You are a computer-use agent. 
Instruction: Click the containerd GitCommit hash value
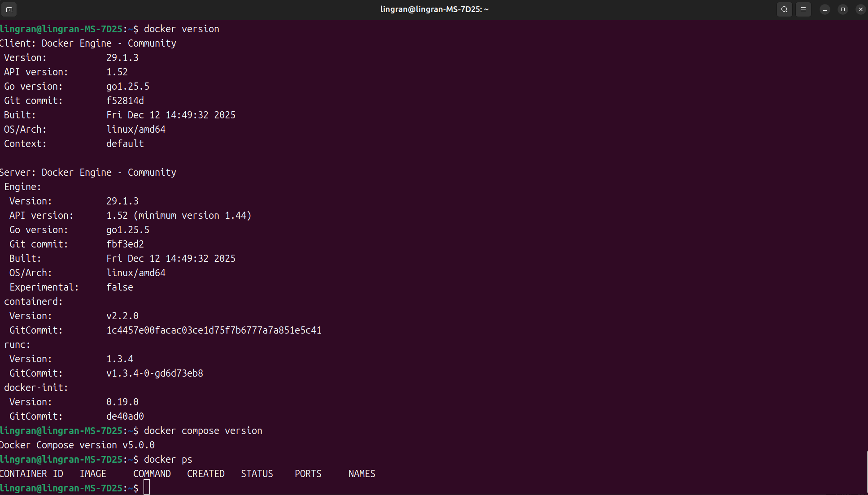(214, 330)
